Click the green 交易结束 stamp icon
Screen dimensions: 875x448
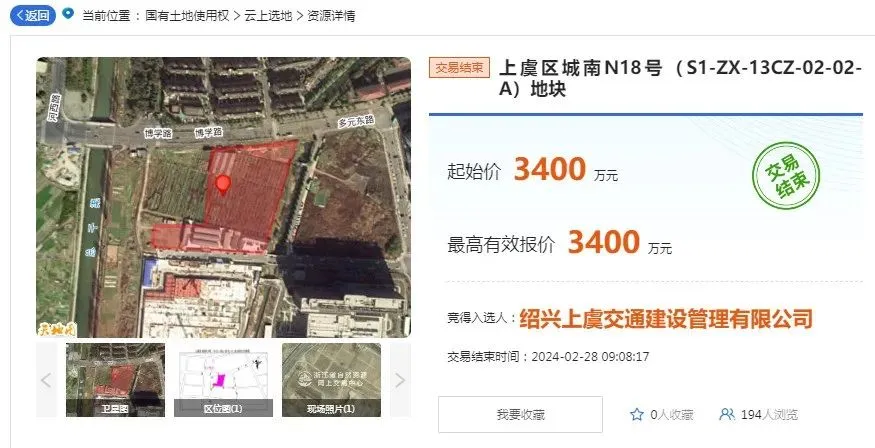[786, 176]
